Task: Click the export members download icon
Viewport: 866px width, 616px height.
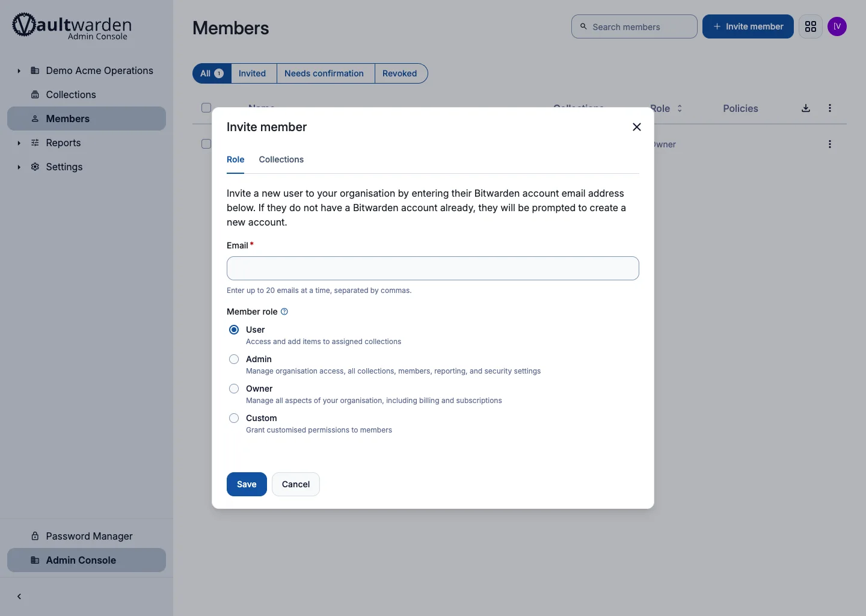Action: [x=806, y=108]
